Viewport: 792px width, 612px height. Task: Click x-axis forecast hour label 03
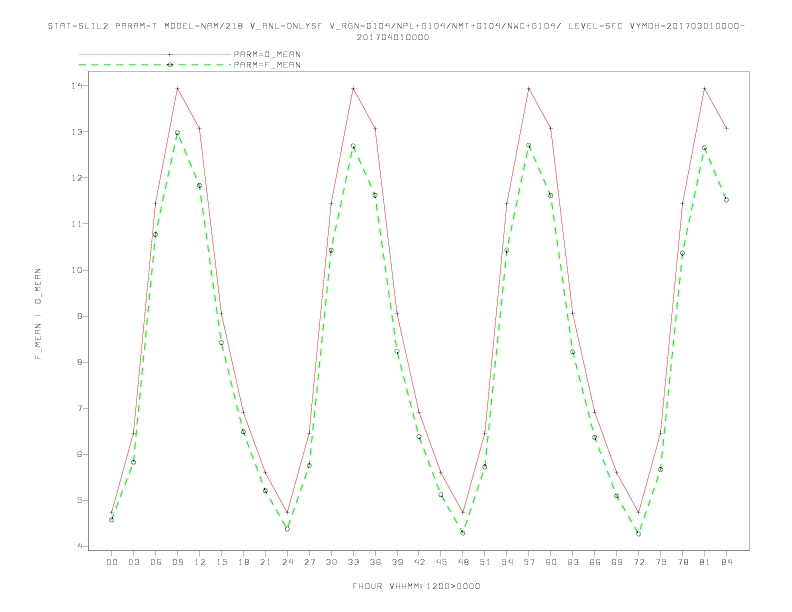pyautogui.click(x=133, y=562)
